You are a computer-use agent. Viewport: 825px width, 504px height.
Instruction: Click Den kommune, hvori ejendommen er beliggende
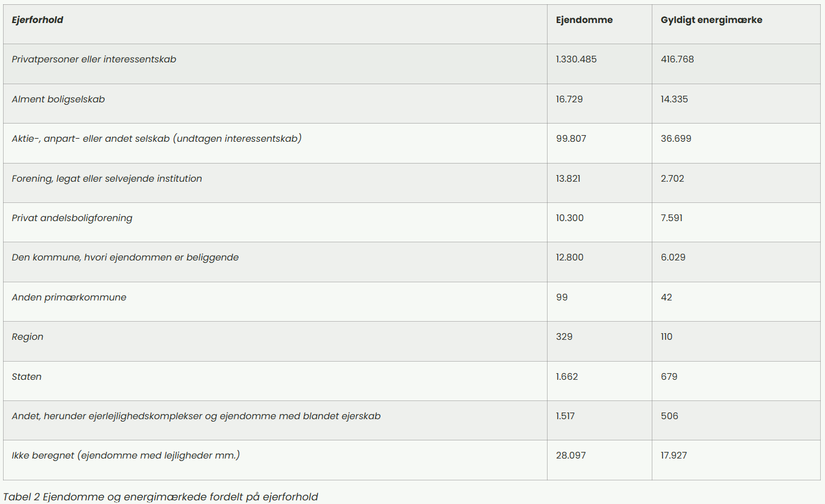click(125, 257)
